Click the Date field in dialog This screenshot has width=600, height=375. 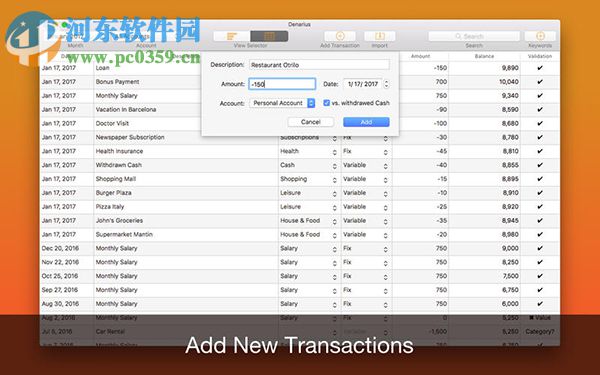coord(362,84)
